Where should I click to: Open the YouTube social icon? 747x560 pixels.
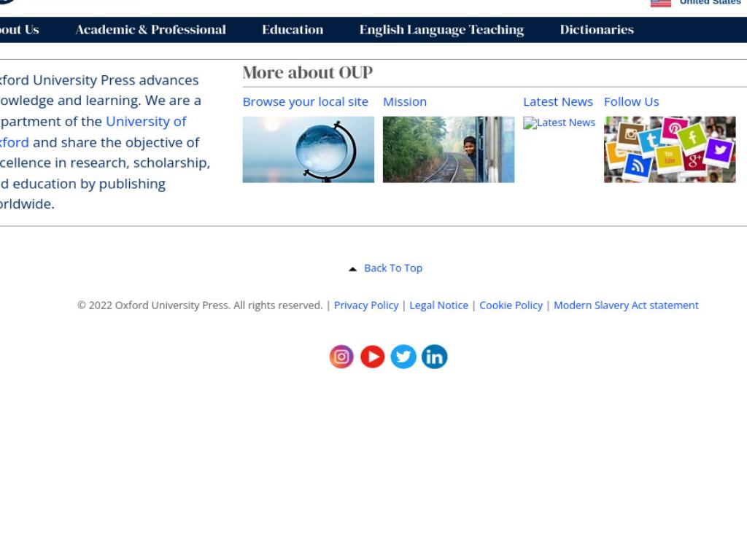372,357
